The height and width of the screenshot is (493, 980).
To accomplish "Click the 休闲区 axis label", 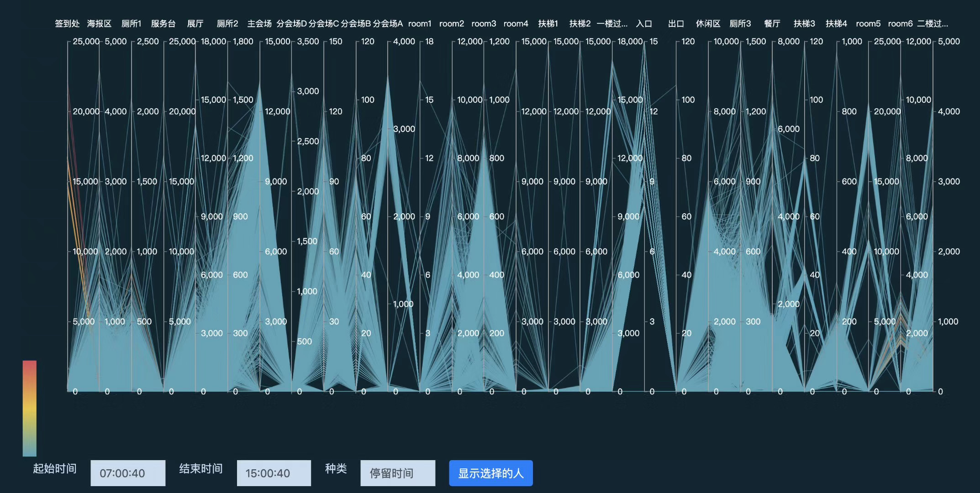I will pos(708,24).
